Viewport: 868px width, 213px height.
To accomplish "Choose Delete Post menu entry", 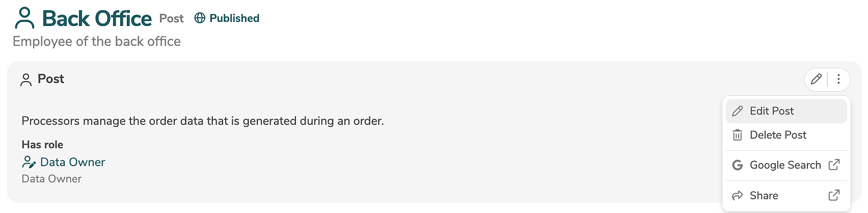I will [x=778, y=135].
